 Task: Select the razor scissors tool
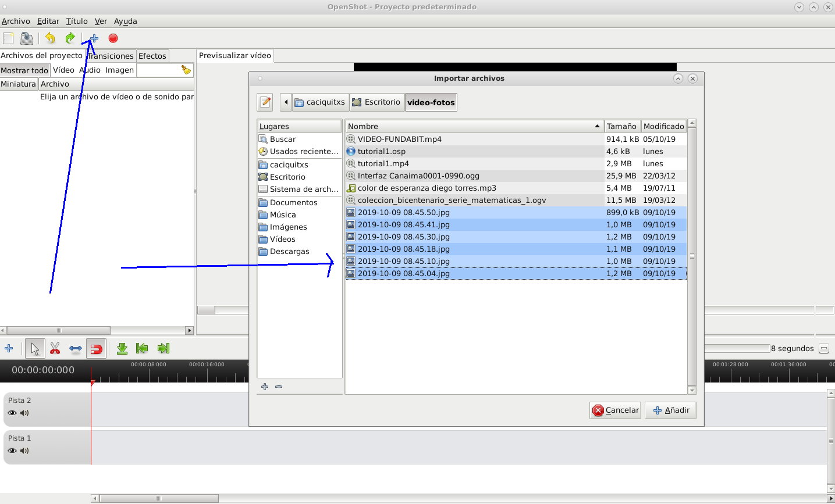(55, 348)
